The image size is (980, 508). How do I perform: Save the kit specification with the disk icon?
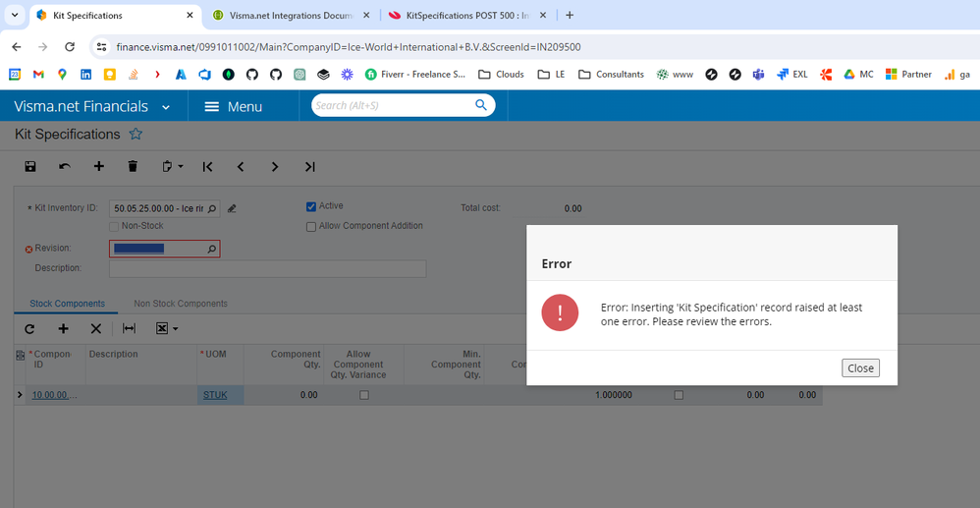point(30,166)
